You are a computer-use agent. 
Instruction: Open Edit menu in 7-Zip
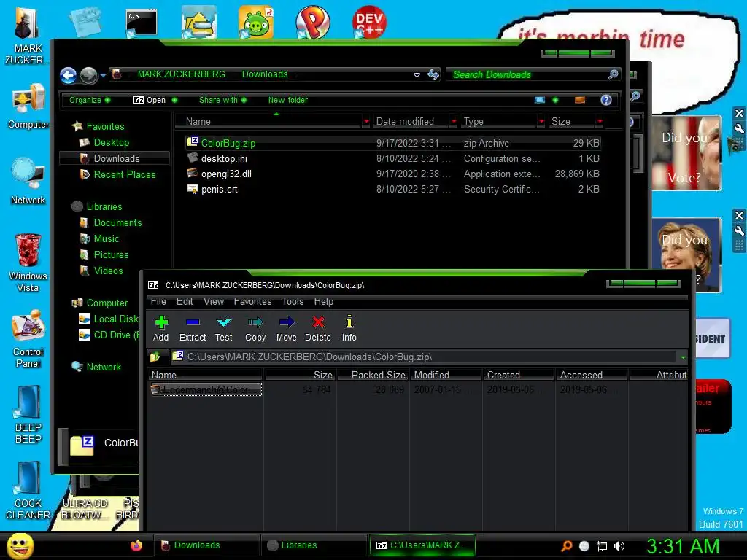click(x=185, y=301)
